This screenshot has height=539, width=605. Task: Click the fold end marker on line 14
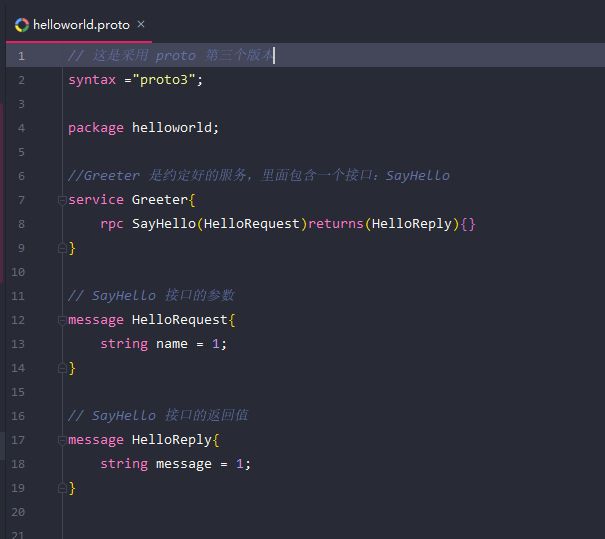click(62, 368)
